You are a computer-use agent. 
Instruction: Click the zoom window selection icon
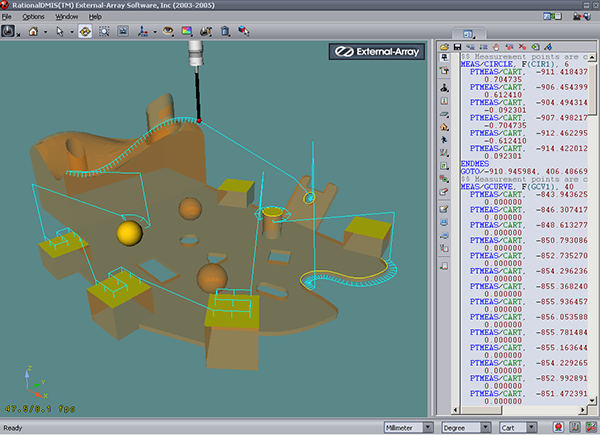point(104,31)
